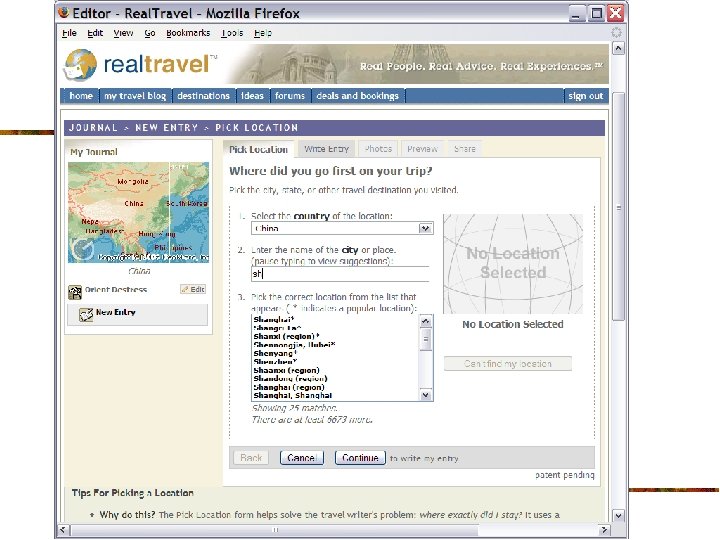Viewport: 720px width, 540px height.
Task: Switch to the Photos tab
Action: tap(378, 149)
